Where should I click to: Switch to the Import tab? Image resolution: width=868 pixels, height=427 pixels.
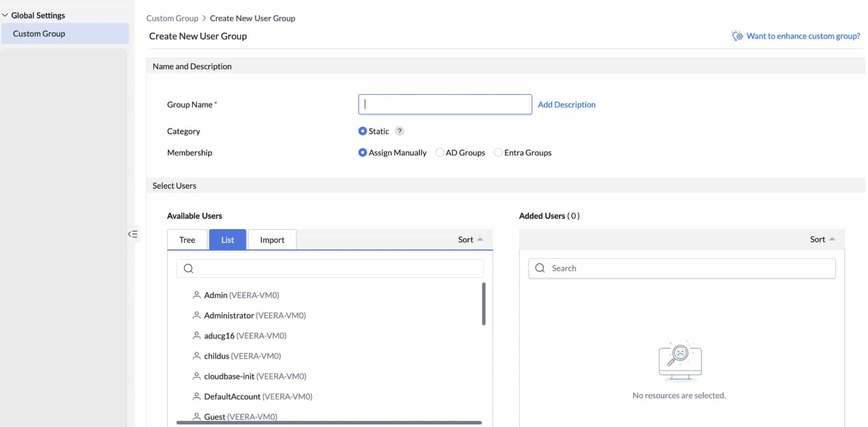(x=272, y=240)
